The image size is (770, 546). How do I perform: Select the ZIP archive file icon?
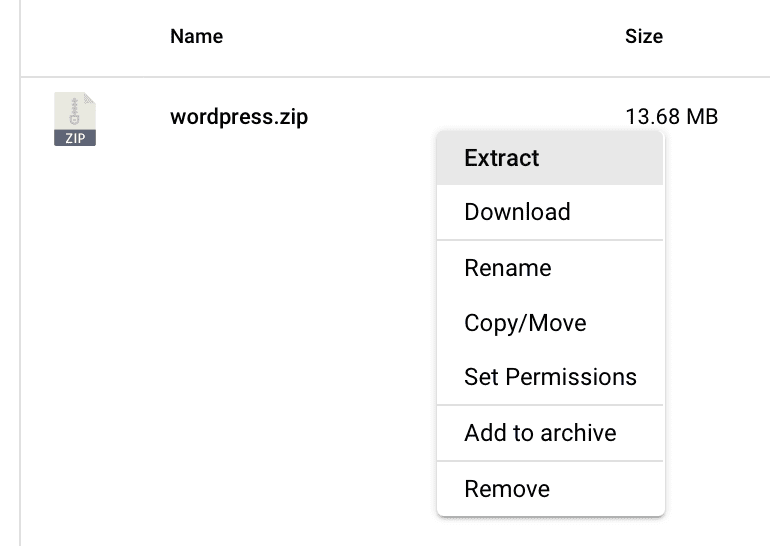pos(75,119)
